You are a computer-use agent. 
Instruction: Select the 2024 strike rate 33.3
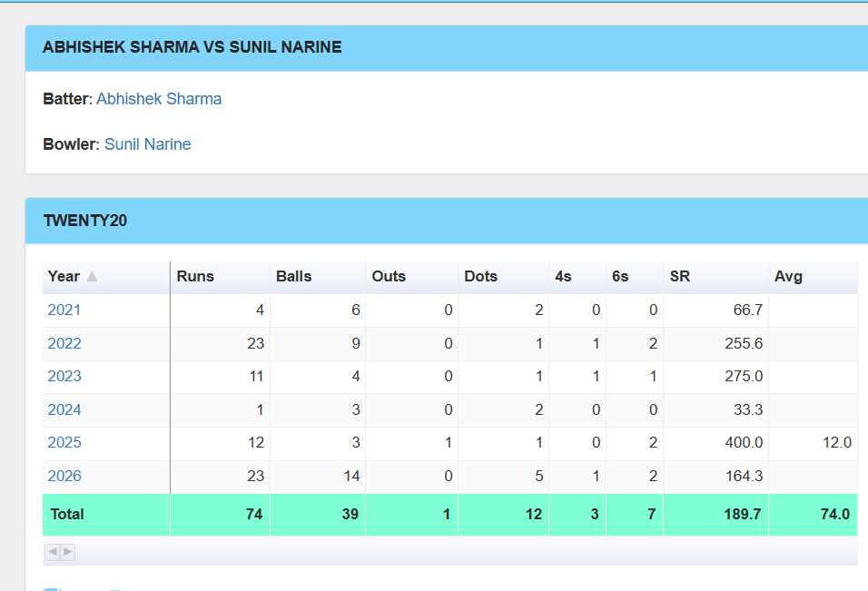(748, 410)
